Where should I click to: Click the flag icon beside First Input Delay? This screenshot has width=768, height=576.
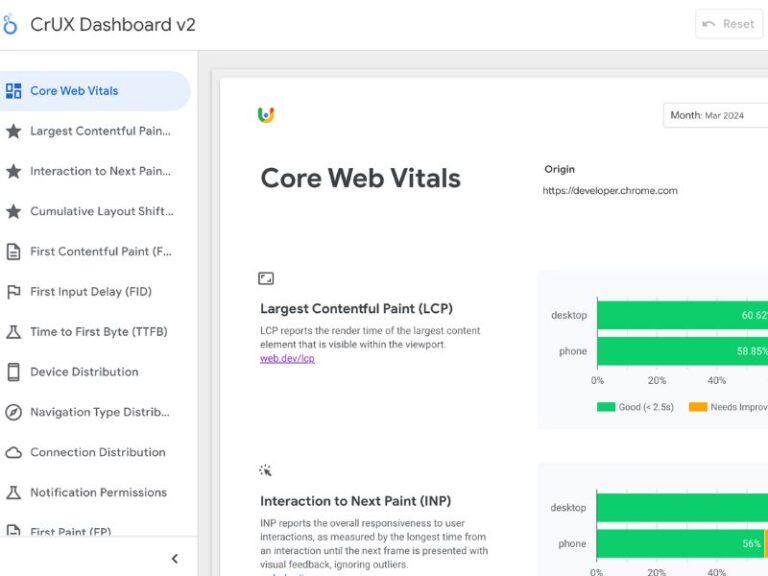click(x=14, y=292)
